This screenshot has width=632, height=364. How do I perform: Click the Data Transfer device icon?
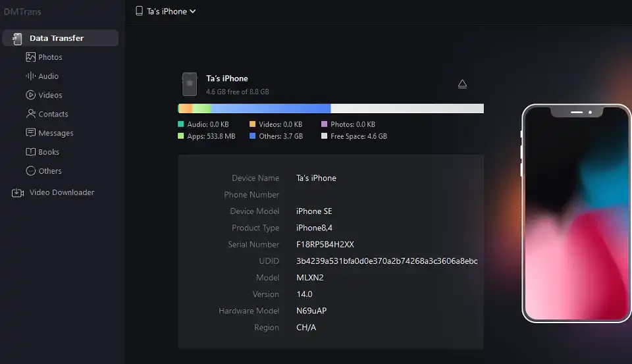(x=17, y=38)
